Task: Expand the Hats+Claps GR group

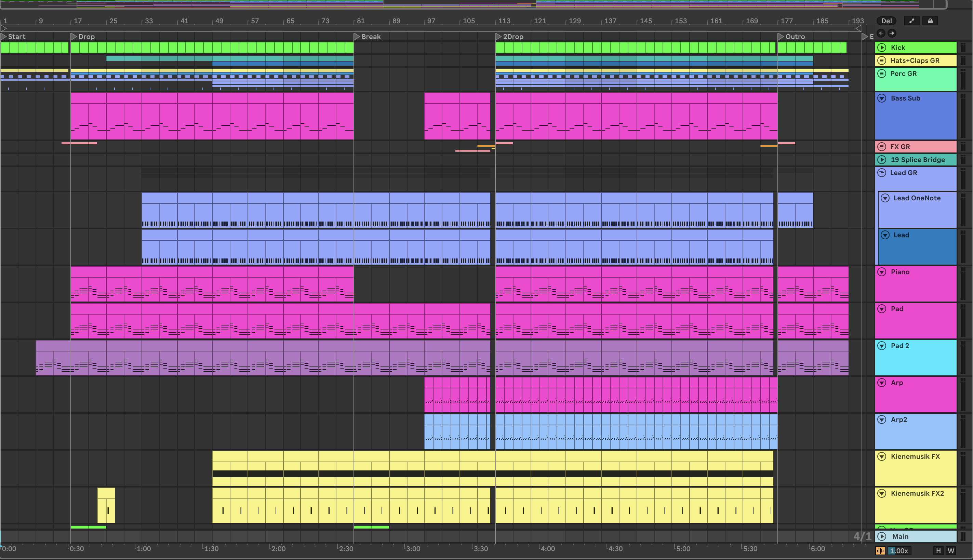Action: coord(882,61)
